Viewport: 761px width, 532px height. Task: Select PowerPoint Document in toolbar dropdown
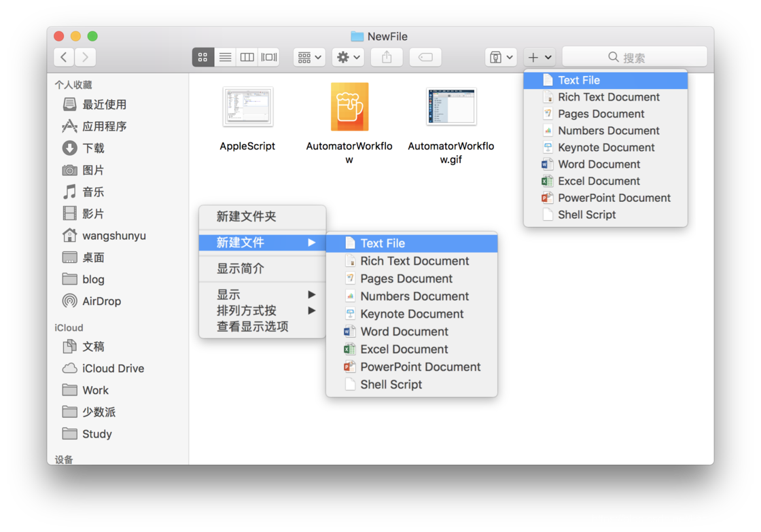[605, 198]
